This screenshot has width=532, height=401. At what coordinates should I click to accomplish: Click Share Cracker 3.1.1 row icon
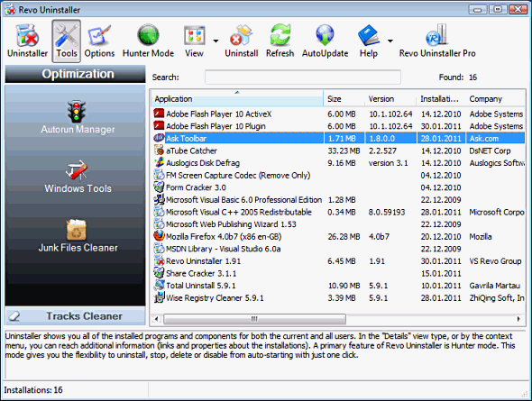pyautogui.click(x=159, y=273)
